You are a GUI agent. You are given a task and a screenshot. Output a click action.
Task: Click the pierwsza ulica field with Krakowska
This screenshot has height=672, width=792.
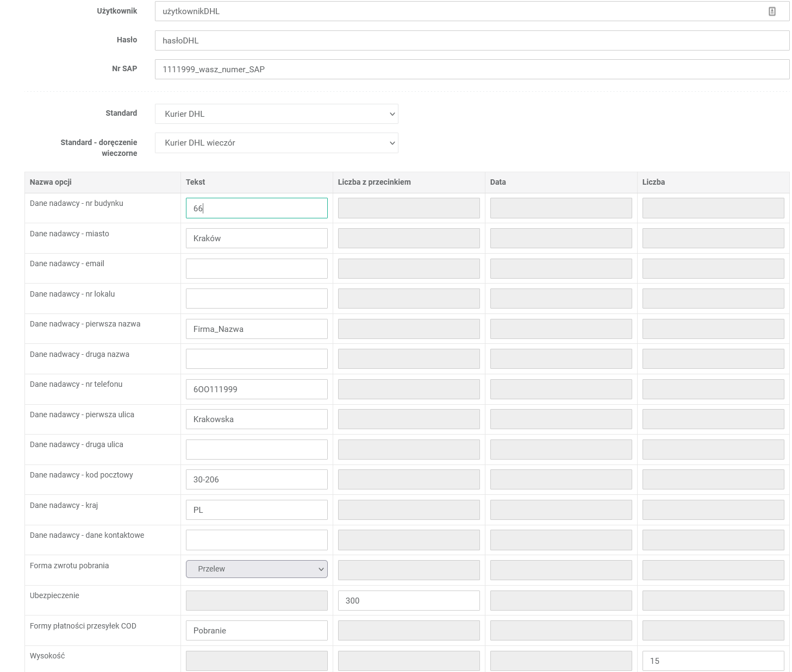click(257, 419)
